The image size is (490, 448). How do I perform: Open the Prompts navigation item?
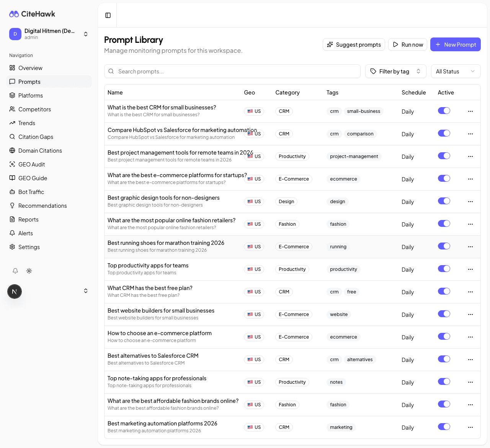click(x=49, y=81)
